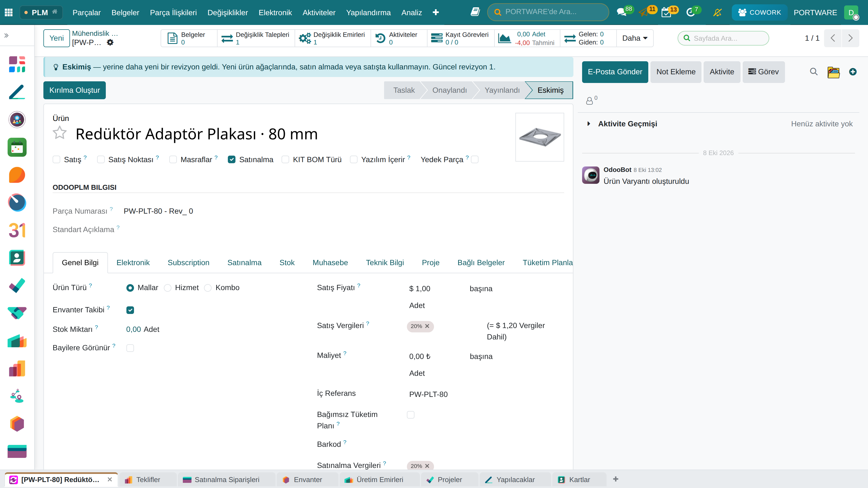The height and width of the screenshot is (488, 868).
Task: Search messages in chatter magnifier icon
Action: (x=813, y=72)
